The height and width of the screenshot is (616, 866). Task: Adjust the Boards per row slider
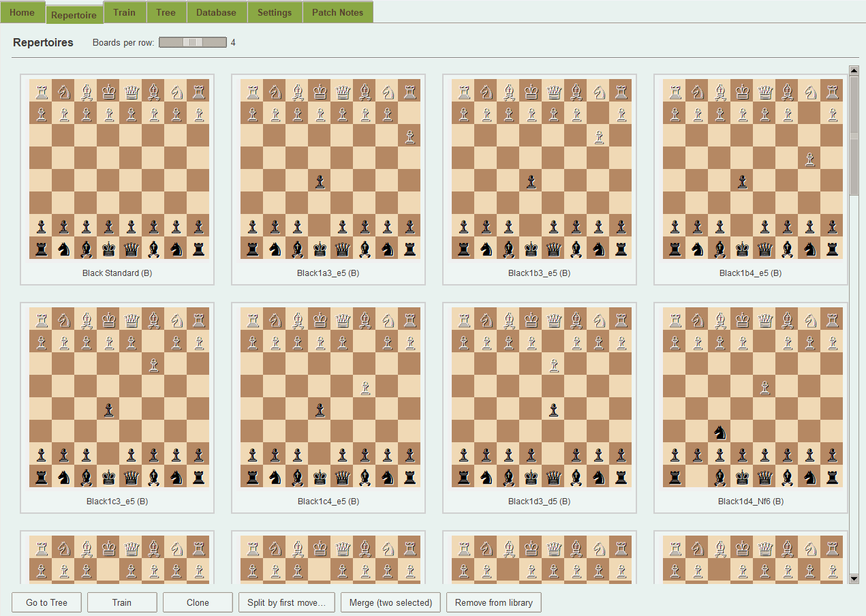tap(193, 42)
